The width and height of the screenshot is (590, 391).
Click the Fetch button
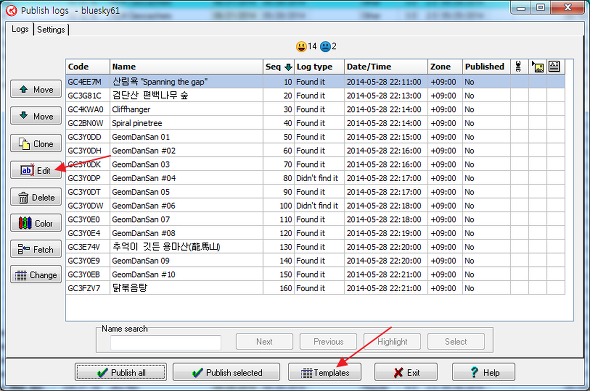pyautogui.click(x=36, y=249)
